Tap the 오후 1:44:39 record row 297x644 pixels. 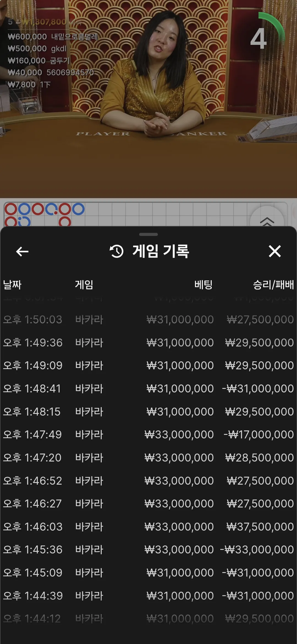click(x=148, y=596)
